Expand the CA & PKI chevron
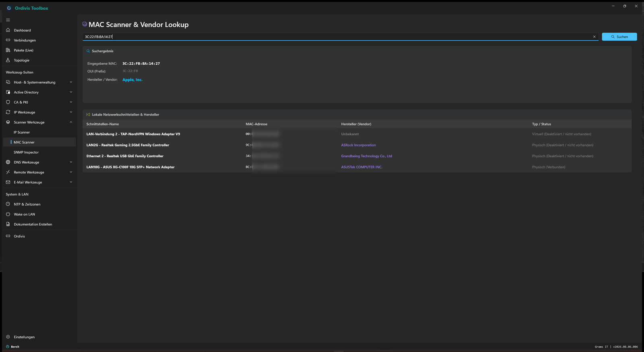 pyautogui.click(x=71, y=102)
